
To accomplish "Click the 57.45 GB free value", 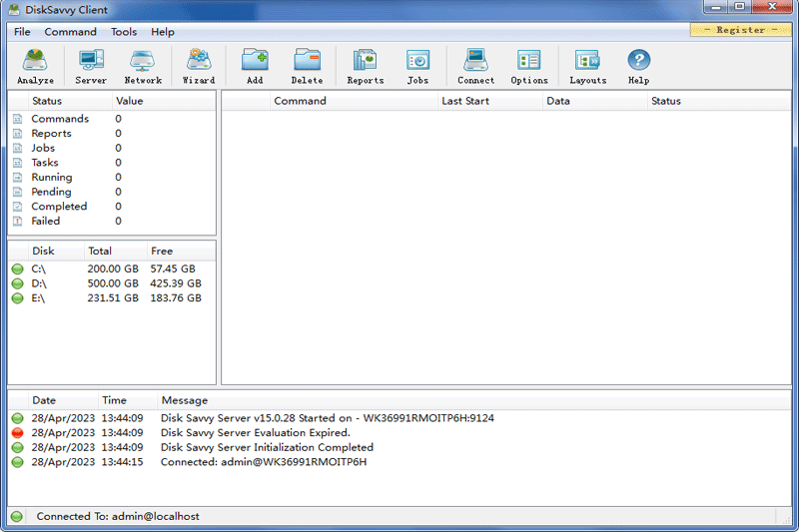I will [173, 268].
